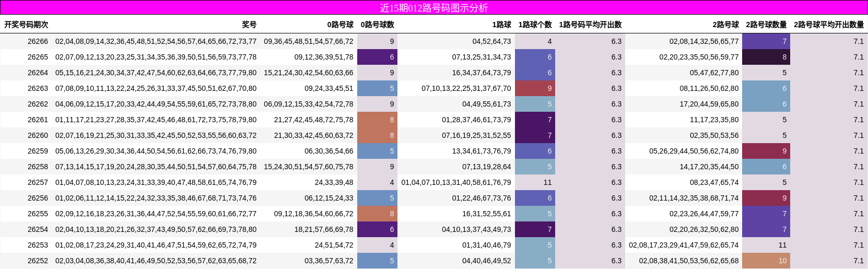Select issue number 26254

pyautogui.click(x=38, y=229)
